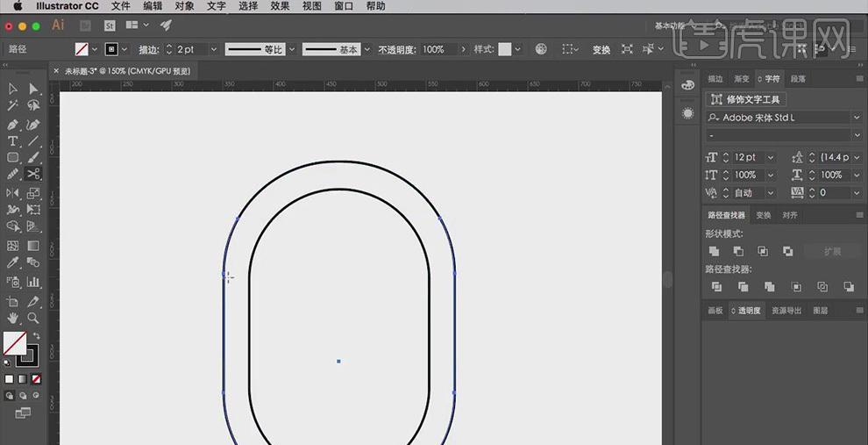Viewport: 868px width, 445px height.
Task: Reset to default fill and stroke
Action: (x=7, y=363)
